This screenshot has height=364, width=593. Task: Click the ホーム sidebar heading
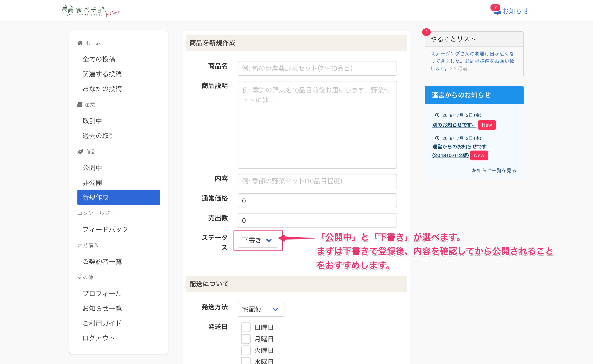pos(93,43)
